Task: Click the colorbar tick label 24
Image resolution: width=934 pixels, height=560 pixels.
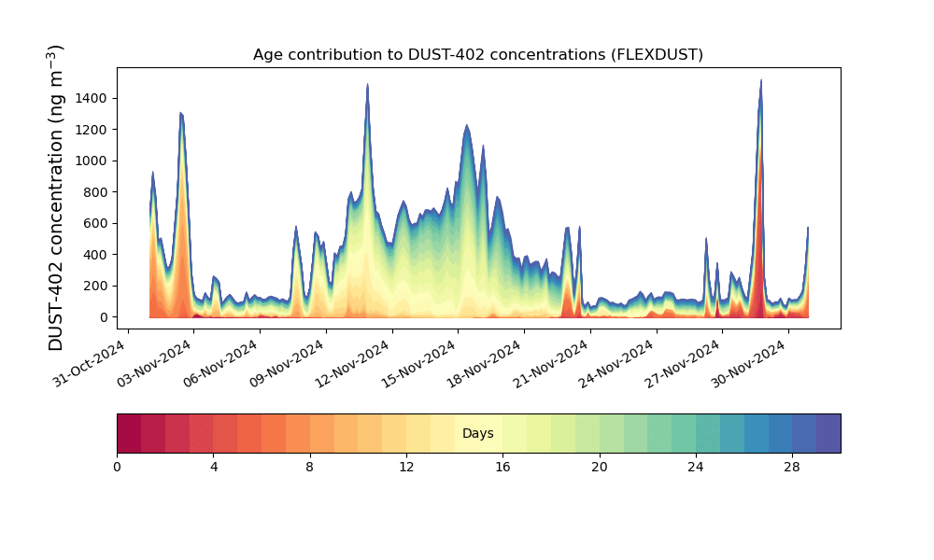Action: pos(696,468)
